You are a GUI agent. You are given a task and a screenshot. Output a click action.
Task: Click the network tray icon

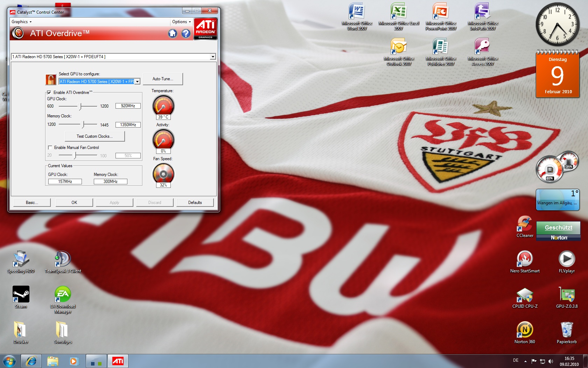coord(542,361)
